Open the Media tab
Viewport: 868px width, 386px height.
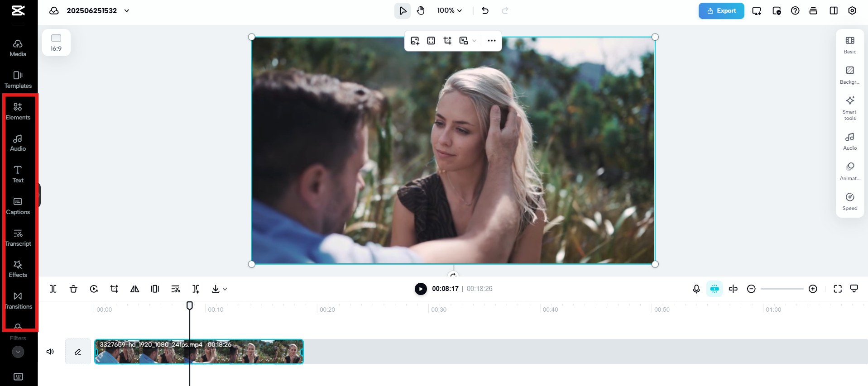tap(18, 48)
